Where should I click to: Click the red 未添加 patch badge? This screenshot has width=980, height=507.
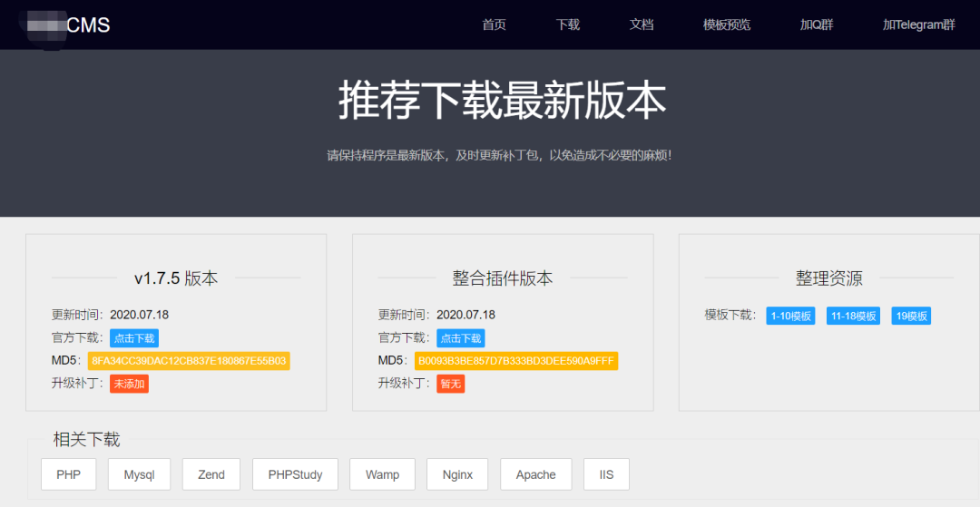point(129,384)
